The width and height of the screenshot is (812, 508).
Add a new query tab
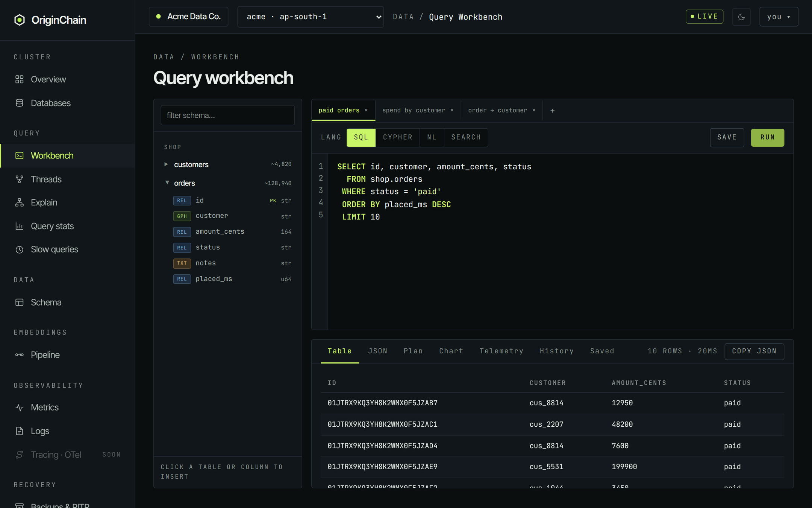point(552,111)
